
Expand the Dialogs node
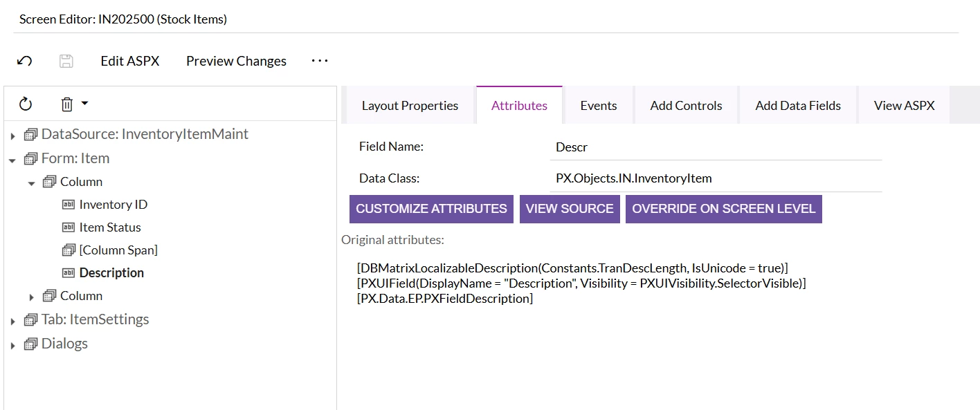click(x=12, y=346)
